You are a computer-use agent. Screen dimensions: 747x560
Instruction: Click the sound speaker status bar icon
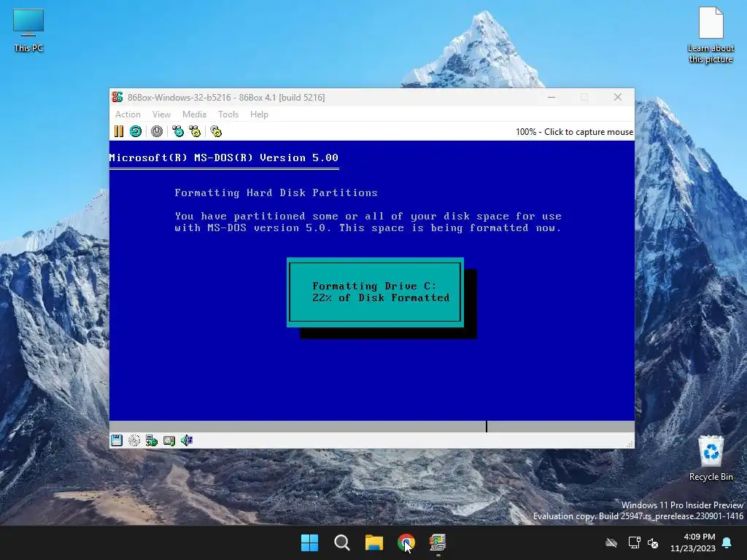point(187,440)
